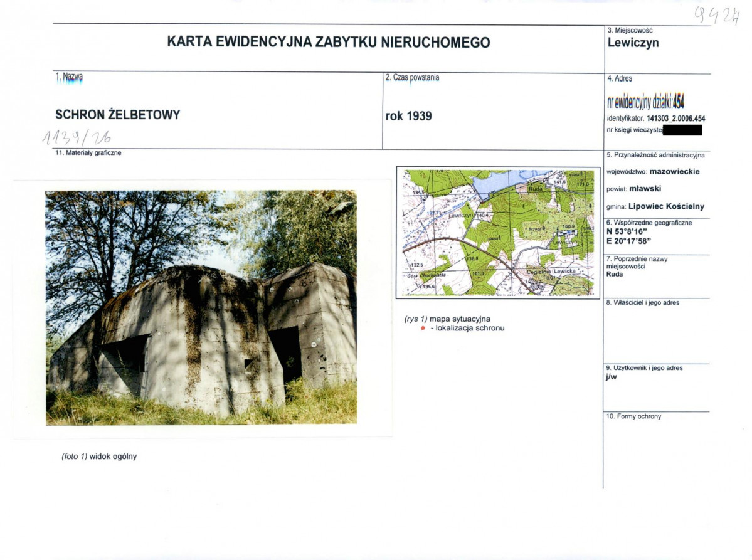752x560 pixels.
Task: Click the 6. Współrzędne geograficzne heading
Action: (649, 223)
